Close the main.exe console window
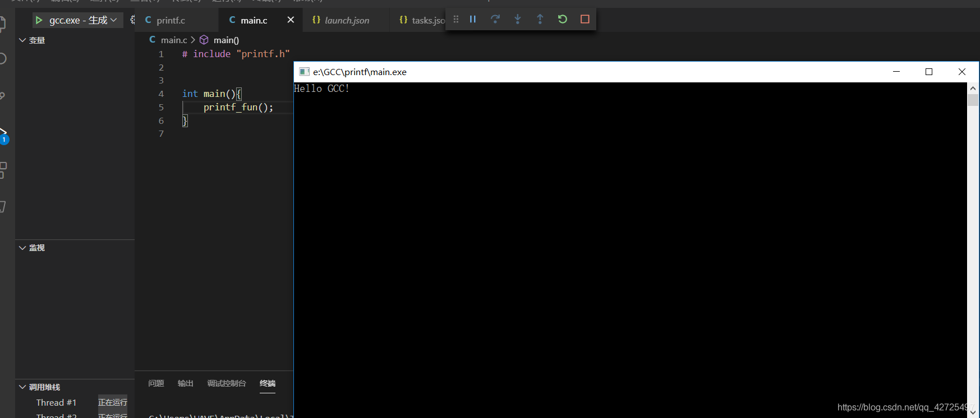This screenshot has width=980, height=418. pos(962,72)
